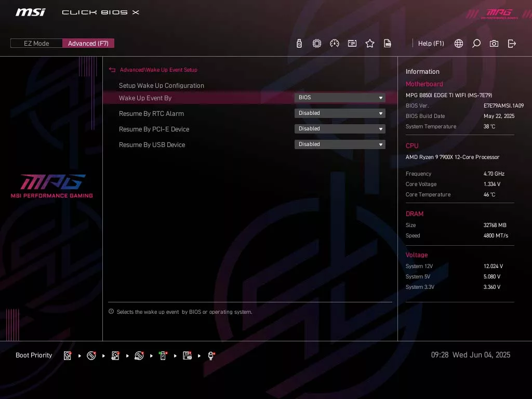Image resolution: width=532 pixels, height=399 pixels.
Task: Open the Resume By USB Device dropdown
Action: point(340,144)
